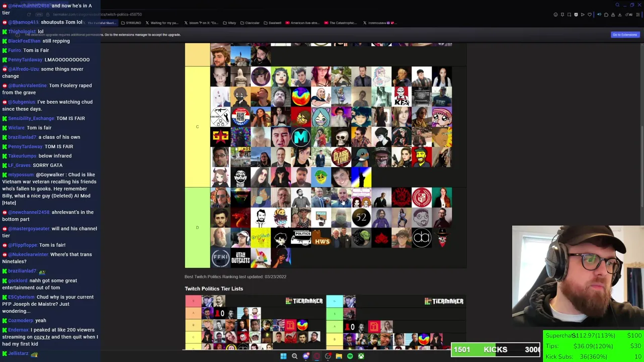Select the red crest seal in D tier

click(422, 197)
